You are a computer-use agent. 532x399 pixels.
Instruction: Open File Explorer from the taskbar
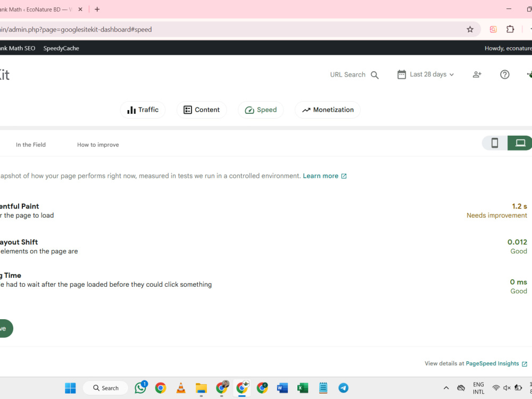[201, 388]
